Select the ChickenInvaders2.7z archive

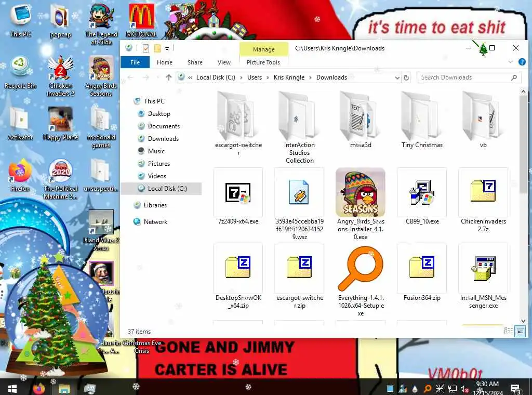[483, 200]
